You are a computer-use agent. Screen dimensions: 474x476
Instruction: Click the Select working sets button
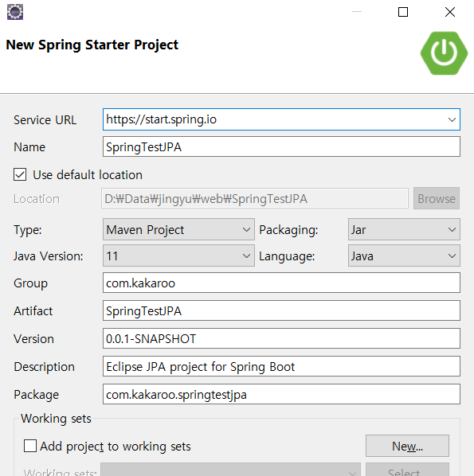tap(407, 470)
